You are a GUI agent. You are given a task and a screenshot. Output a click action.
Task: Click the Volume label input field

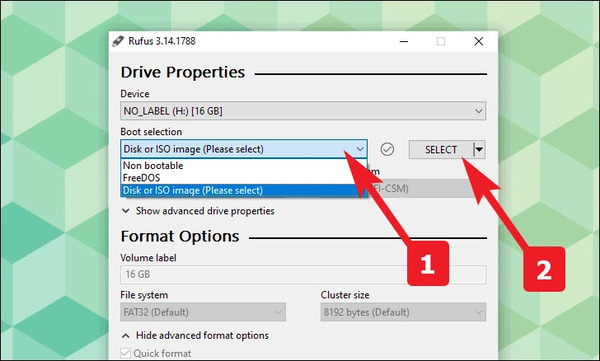point(303,274)
